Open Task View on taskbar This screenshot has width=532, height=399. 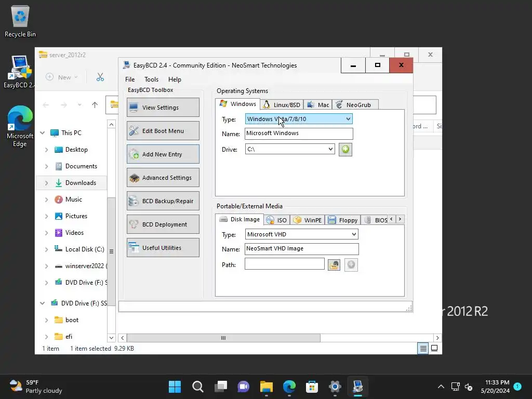pyautogui.click(x=220, y=387)
